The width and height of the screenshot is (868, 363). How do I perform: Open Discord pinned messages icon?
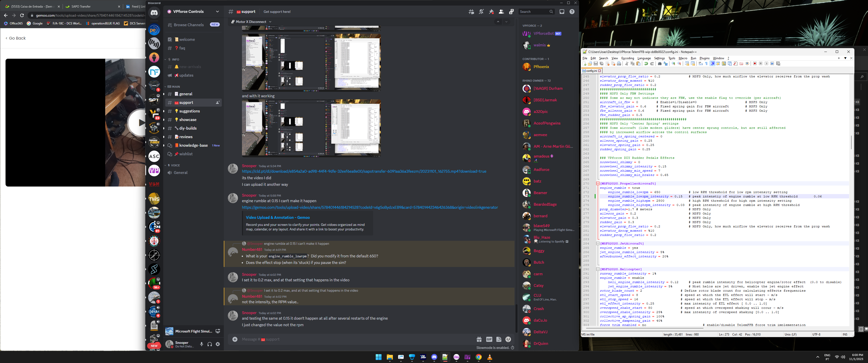click(x=491, y=12)
